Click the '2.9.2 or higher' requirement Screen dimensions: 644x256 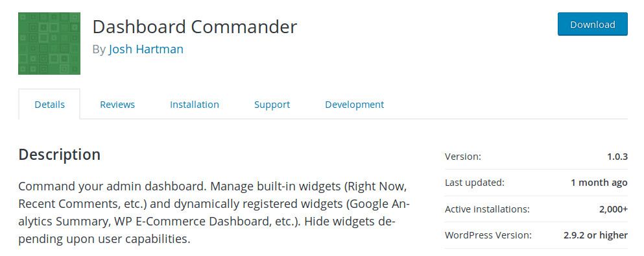595,235
